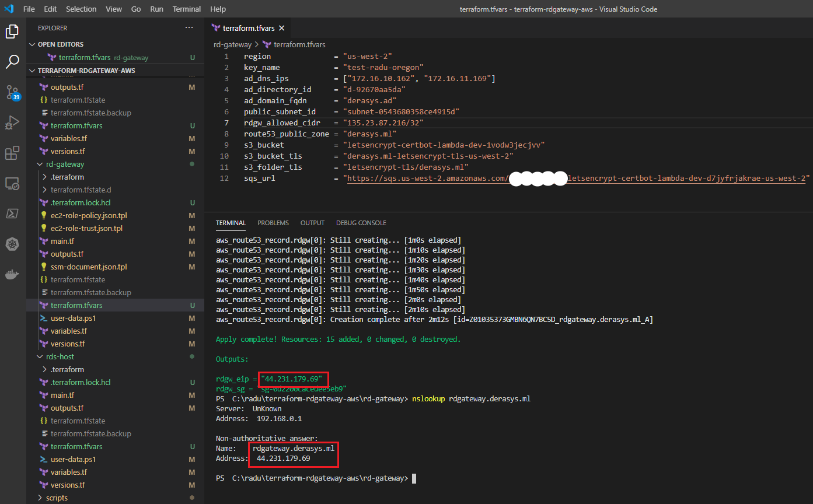Click the public_subnet_id value string
This screenshot has width=813, height=504.
pos(401,112)
